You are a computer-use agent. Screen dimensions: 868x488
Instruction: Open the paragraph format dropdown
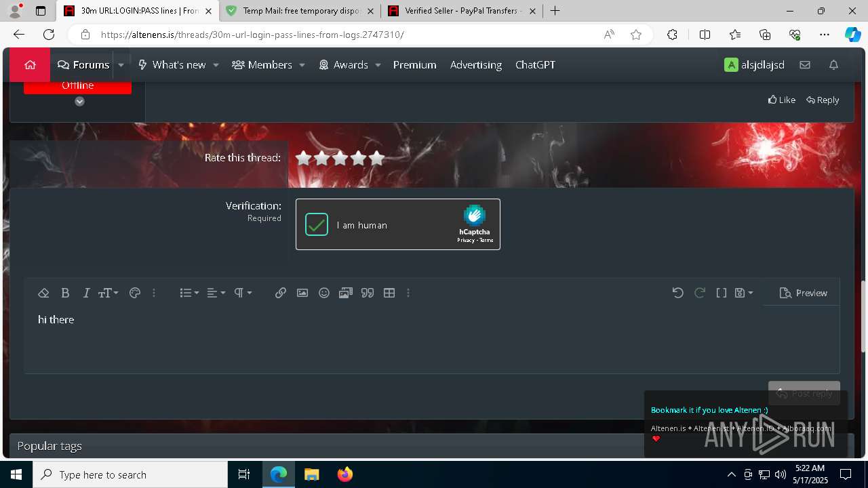243,293
